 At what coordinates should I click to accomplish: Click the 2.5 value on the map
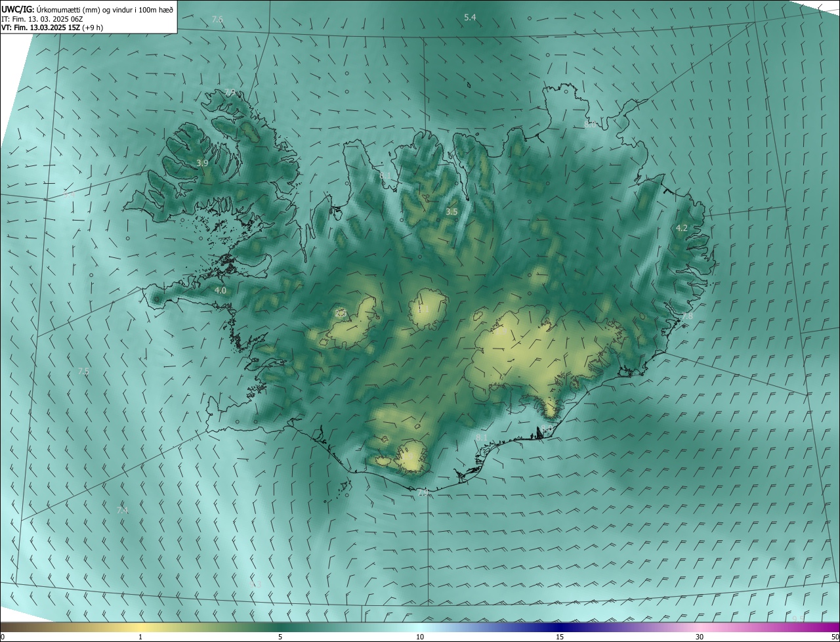point(341,314)
